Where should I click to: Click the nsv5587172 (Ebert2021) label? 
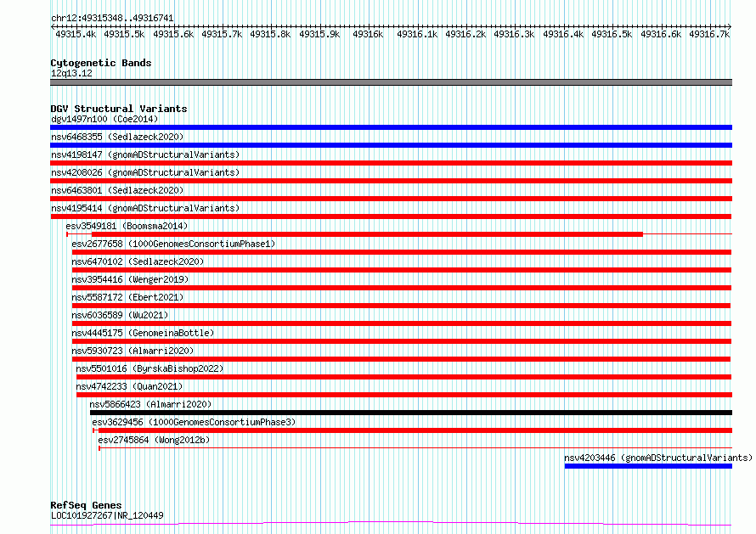coord(127,297)
